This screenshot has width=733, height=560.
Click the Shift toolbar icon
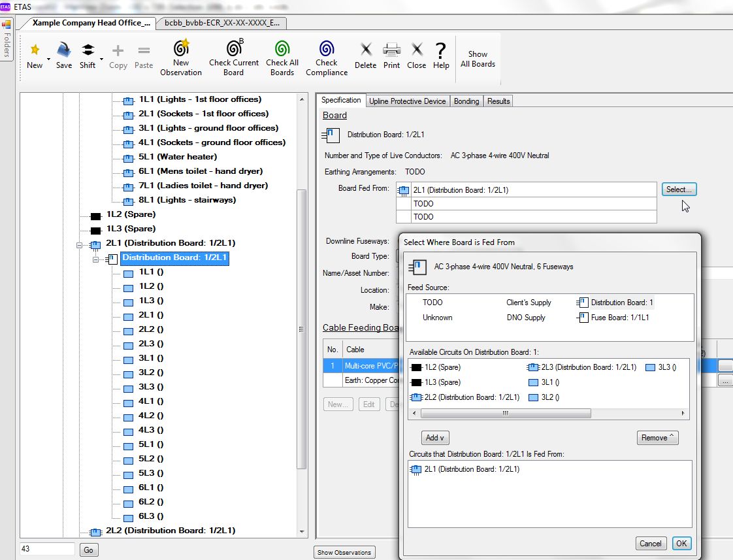click(88, 50)
